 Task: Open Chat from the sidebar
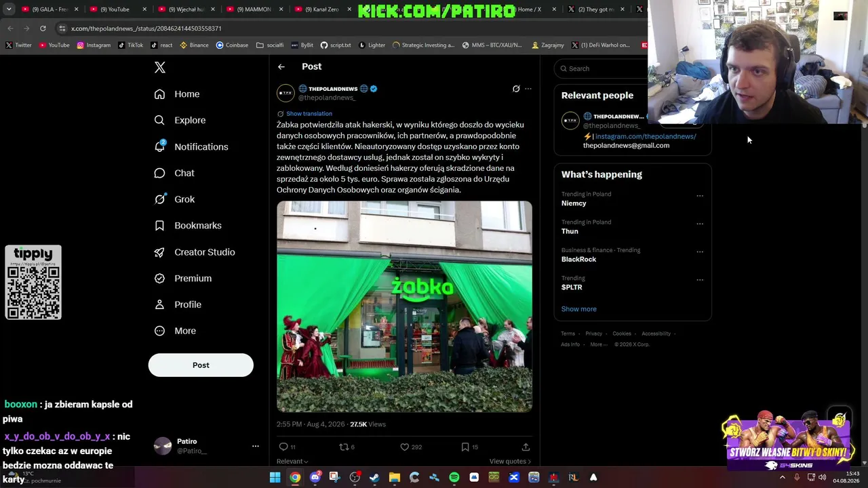[174, 173]
